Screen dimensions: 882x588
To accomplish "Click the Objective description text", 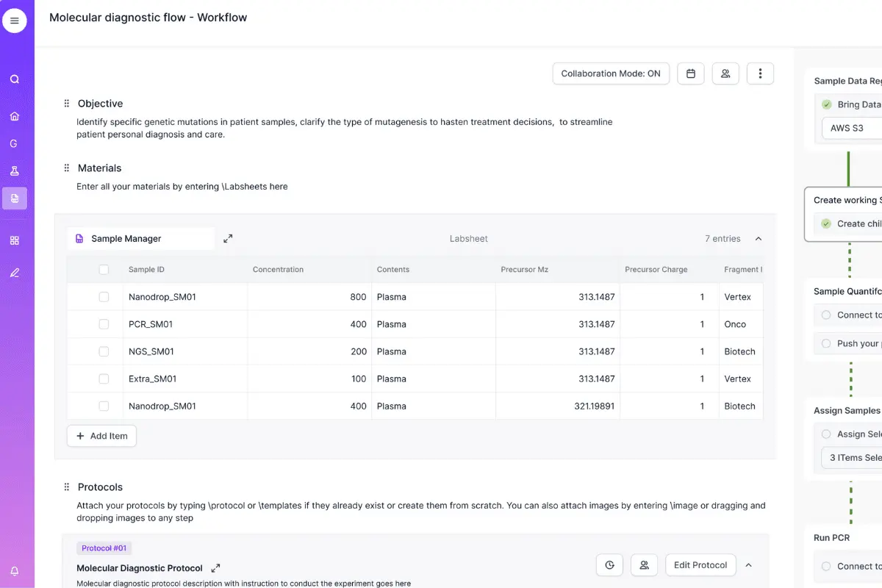I will pos(345,129).
